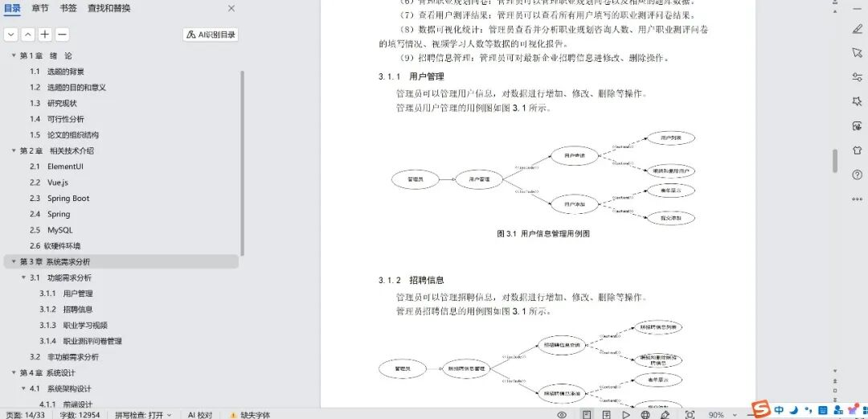Go to 1.3 研究现状 heading
This screenshot has height=419, width=868.
pos(53,103)
